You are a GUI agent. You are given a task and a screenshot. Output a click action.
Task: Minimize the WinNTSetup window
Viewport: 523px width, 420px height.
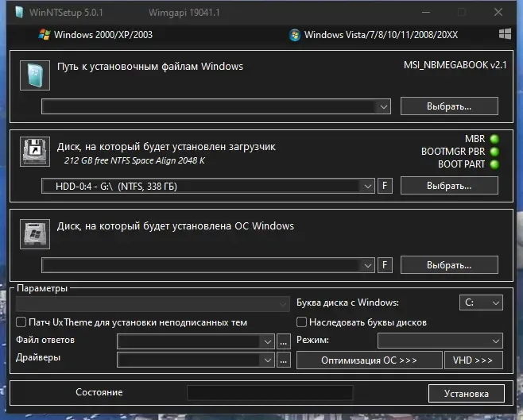click(x=425, y=13)
